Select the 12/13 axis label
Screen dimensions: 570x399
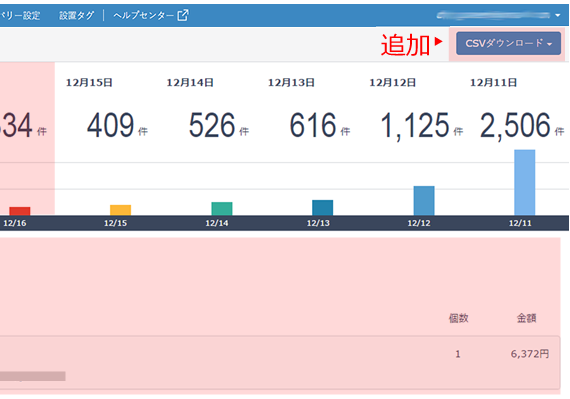[318, 223]
